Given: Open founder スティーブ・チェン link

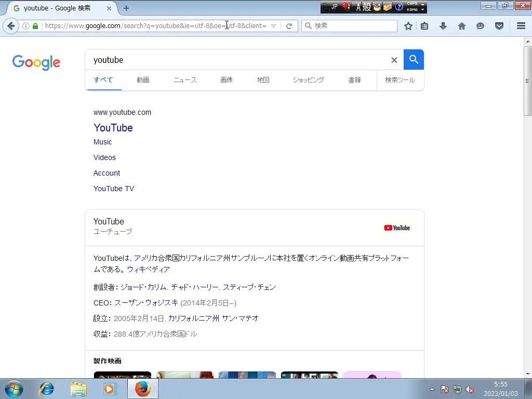Looking at the screenshot, I should click(x=249, y=287).
